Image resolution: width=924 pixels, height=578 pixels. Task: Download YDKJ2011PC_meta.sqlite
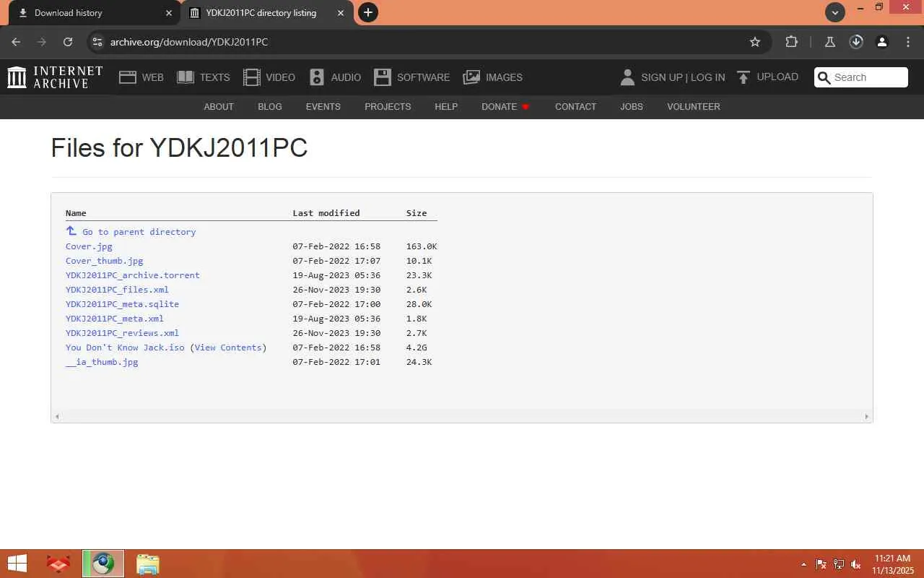pyautogui.click(x=122, y=304)
